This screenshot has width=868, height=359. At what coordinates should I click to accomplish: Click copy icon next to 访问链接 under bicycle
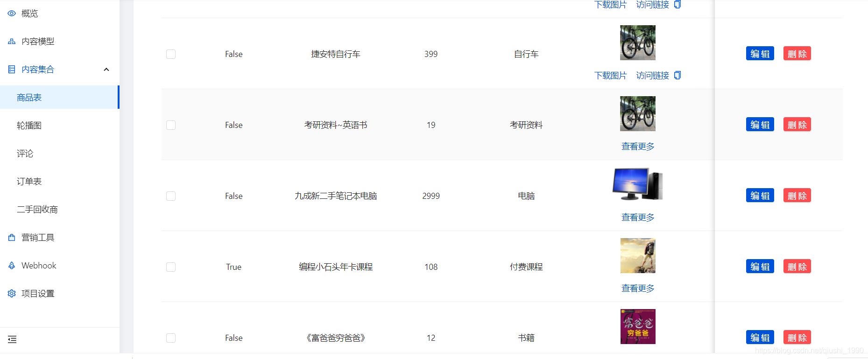pyautogui.click(x=677, y=75)
